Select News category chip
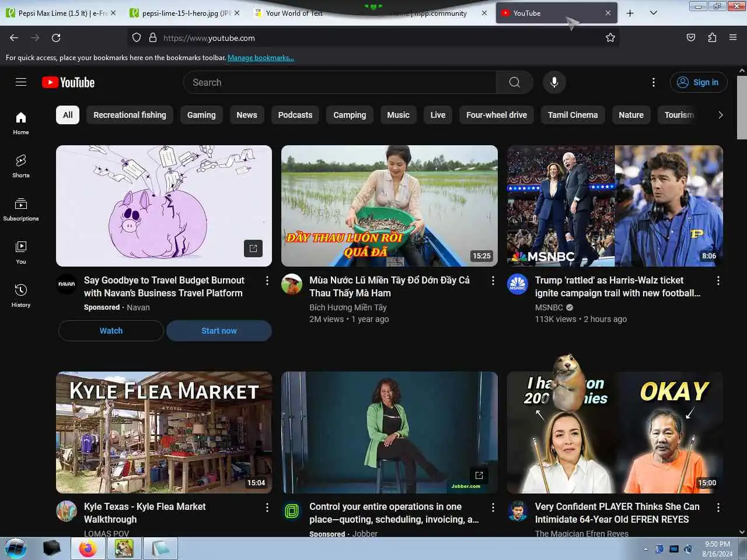747x560 pixels. point(247,115)
